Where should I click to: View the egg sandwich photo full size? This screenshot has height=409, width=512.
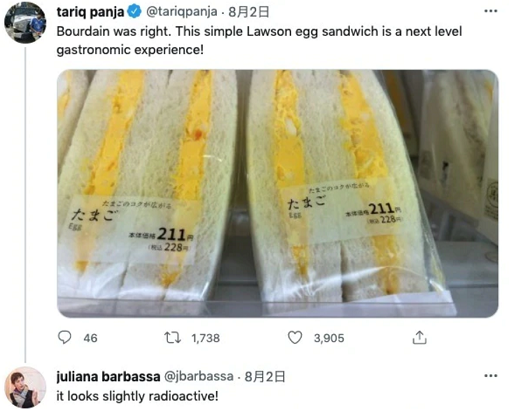coord(278,193)
